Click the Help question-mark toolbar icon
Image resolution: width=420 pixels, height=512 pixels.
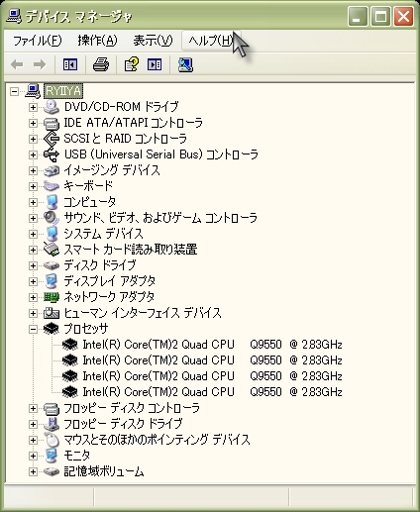click(x=132, y=64)
